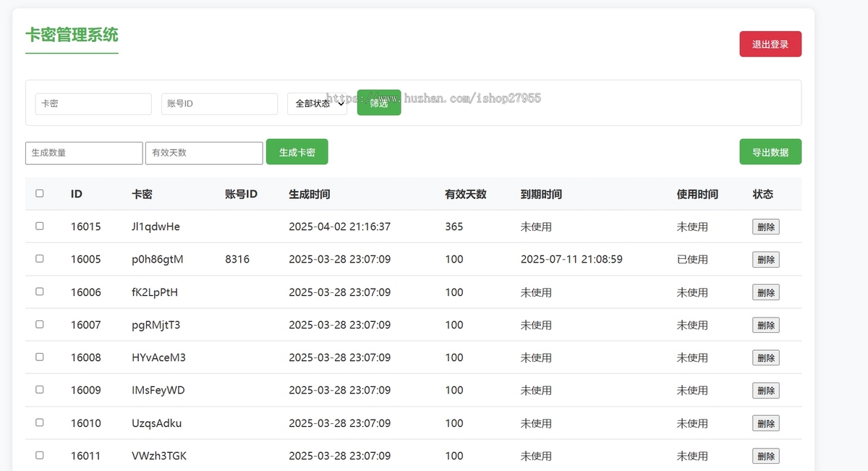Delete the row with card UzqsAdku
This screenshot has height=471, width=868.
[766, 423]
